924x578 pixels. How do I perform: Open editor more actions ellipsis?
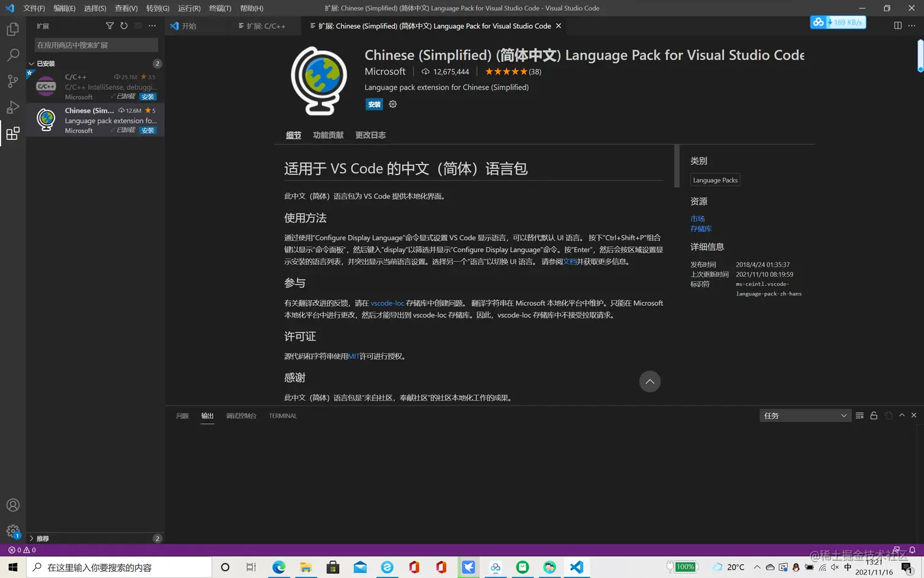pos(912,26)
